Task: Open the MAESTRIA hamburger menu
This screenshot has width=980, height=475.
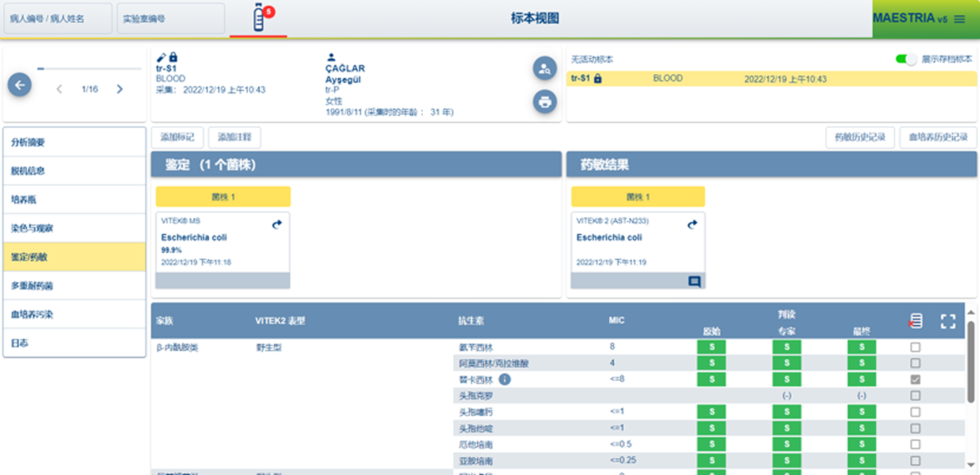Action: [x=959, y=19]
